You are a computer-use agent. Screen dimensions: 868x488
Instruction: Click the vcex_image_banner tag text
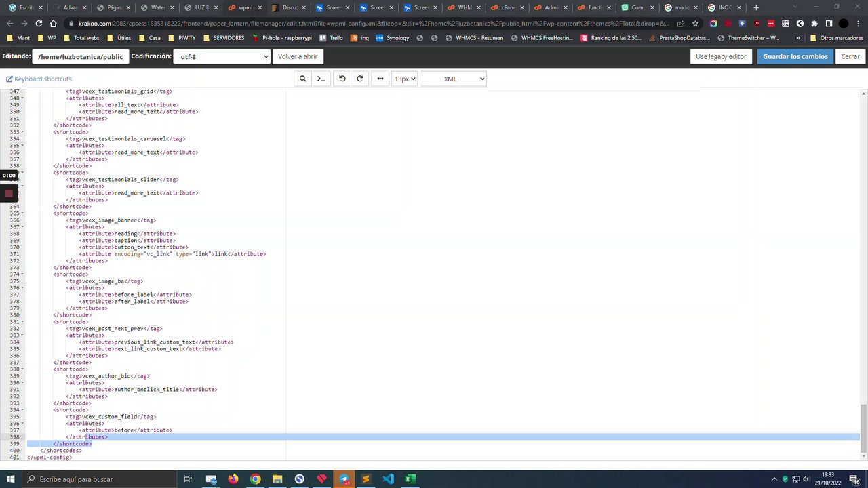(109, 220)
